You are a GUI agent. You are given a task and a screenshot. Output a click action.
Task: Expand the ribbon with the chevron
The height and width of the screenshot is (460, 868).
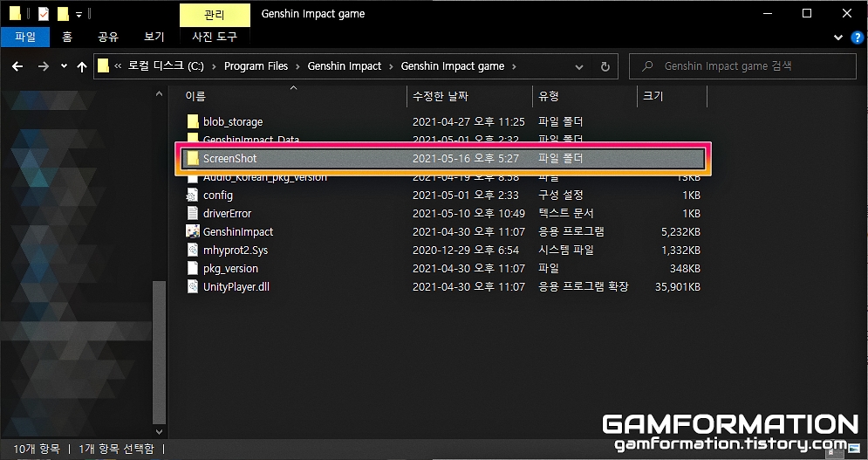coord(838,38)
